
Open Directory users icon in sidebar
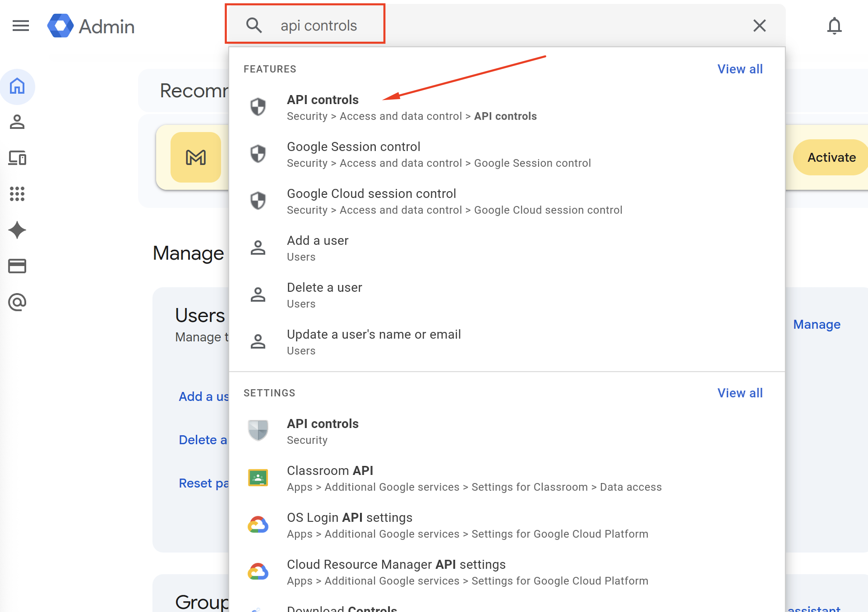(17, 122)
